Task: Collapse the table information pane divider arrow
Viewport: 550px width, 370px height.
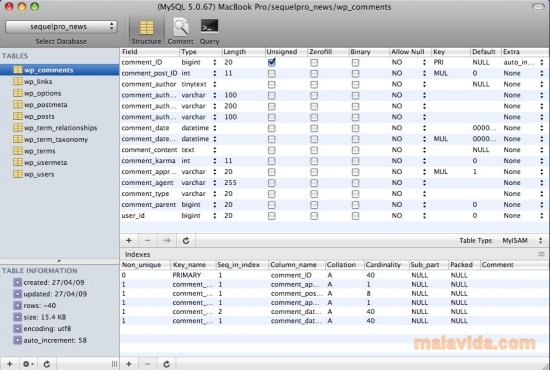Action: click(x=59, y=261)
